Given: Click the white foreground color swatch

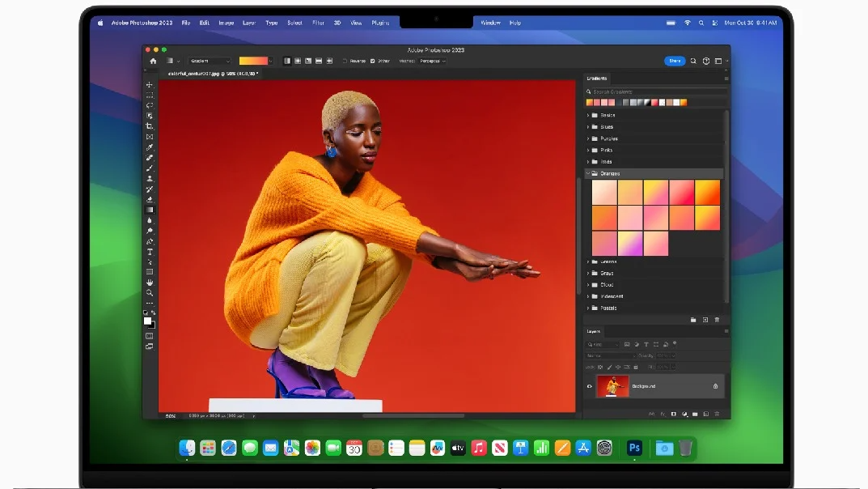Looking at the screenshot, I should [148, 321].
